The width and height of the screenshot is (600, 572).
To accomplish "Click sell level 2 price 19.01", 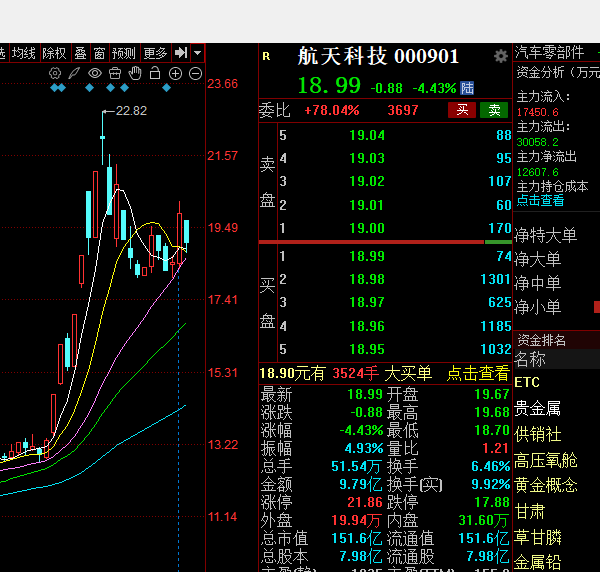I will coord(367,205).
